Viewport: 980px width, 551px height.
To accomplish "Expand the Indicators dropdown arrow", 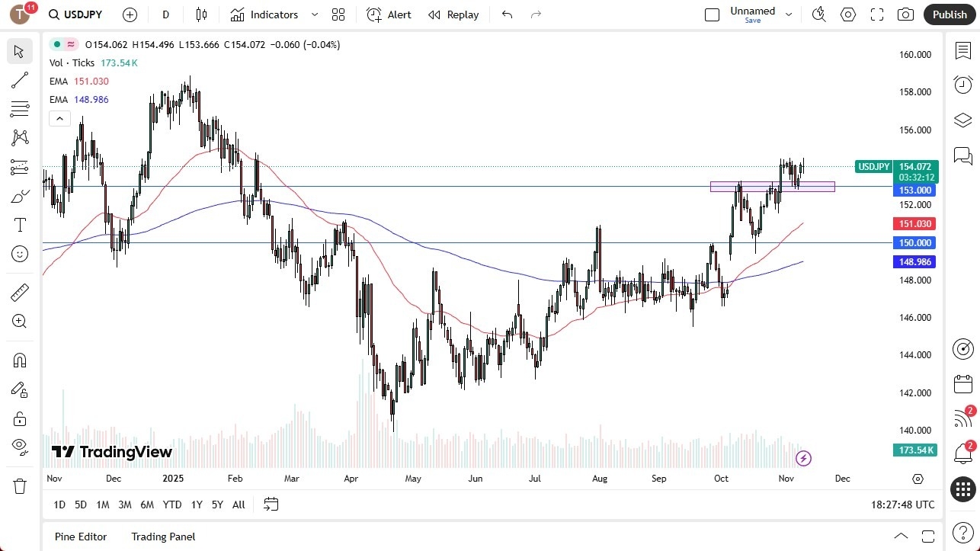I will coord(314,14).
